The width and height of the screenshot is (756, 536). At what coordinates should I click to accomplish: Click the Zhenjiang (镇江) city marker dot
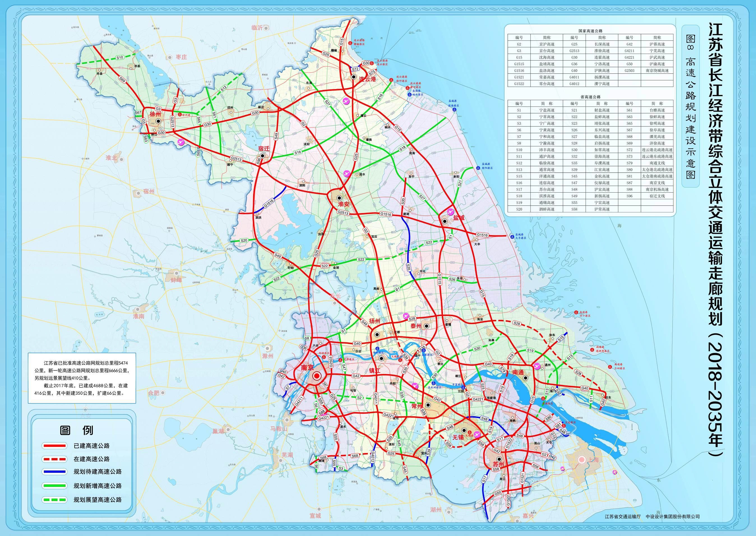(x=382, y=358)
